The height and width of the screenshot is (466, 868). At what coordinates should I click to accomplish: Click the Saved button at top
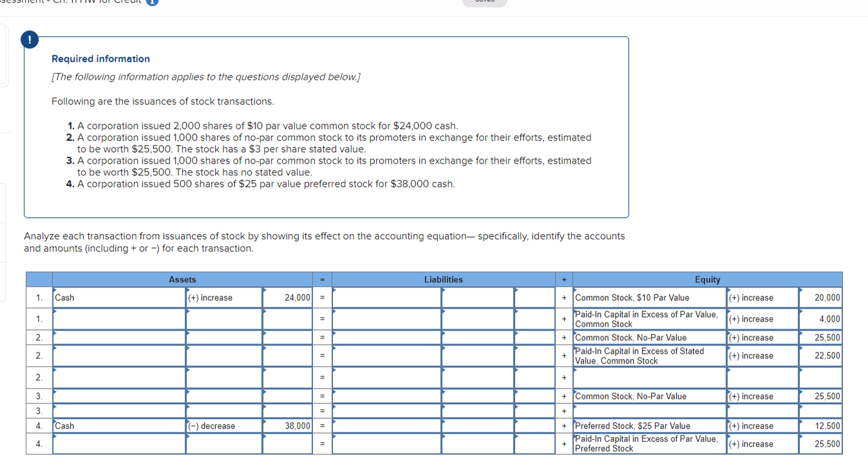point(484,3)
